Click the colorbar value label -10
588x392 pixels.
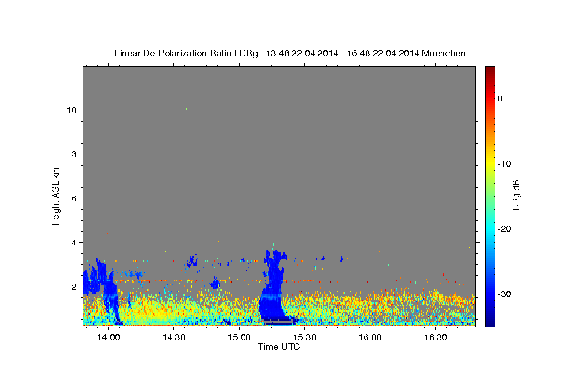pos(505,164)
